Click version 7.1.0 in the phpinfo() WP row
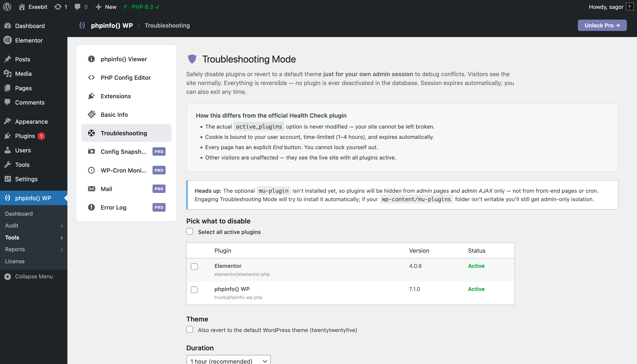This screenshot has width=637, height=364. tap(415, 289)
